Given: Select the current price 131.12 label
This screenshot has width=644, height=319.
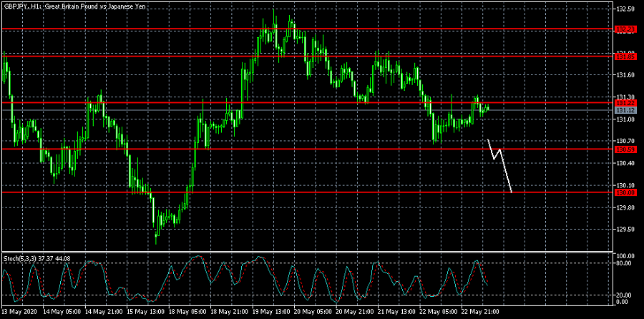Looking at the screenshot, I should [625, 110].
